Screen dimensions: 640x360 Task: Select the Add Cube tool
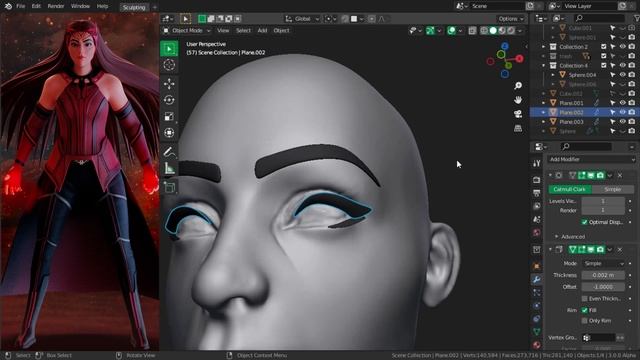tap(169, 187)
